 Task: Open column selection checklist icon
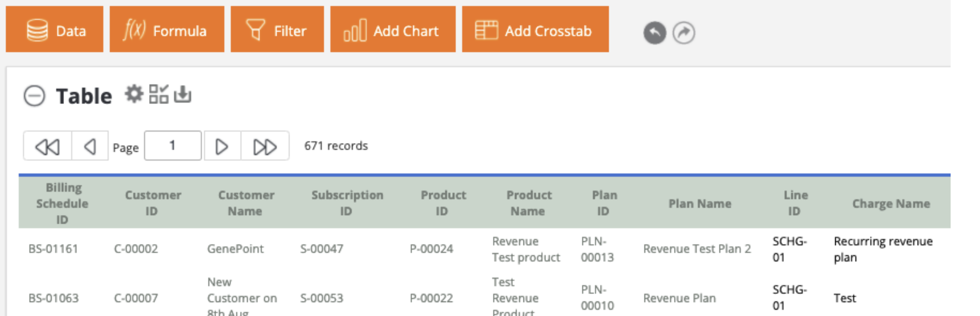(x=158, y=94)
